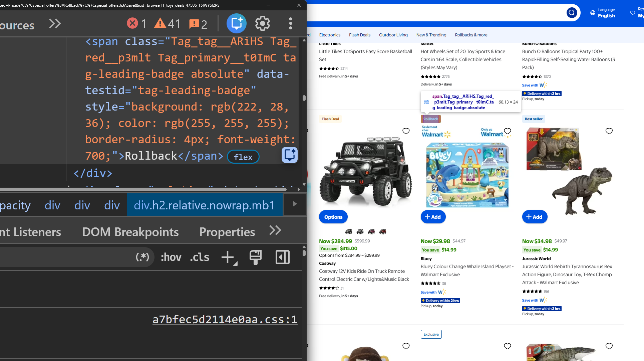This screenshot has width=644, height=361.
Task: Click closing </div> tag line
Action: pos(93,173)
